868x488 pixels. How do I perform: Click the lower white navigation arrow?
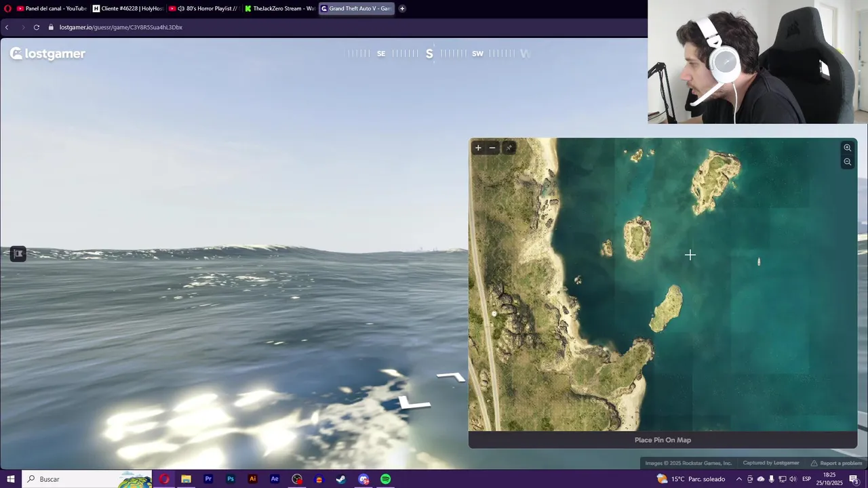[x=414, y=403]
